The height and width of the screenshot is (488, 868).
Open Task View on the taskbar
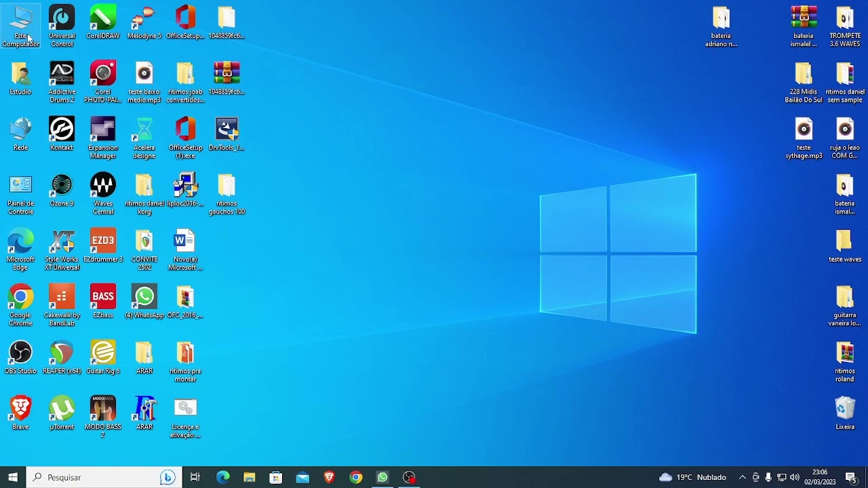pos(195,477)
